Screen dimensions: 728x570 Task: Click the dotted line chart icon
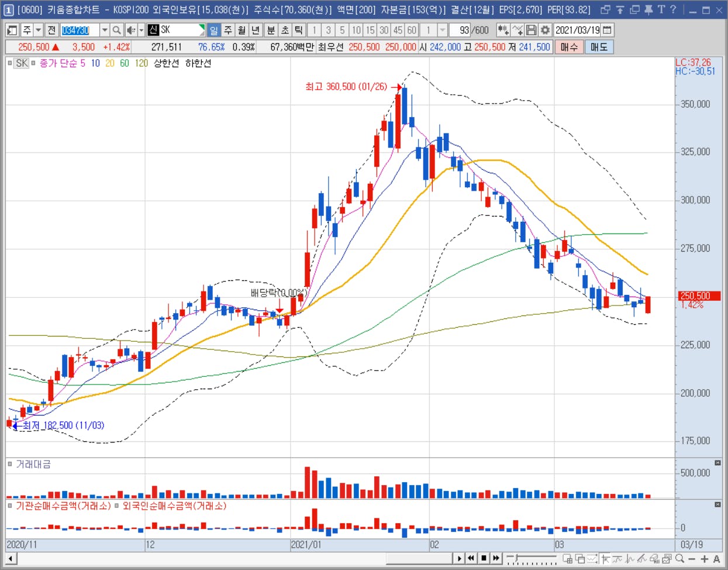coord(592,558)
